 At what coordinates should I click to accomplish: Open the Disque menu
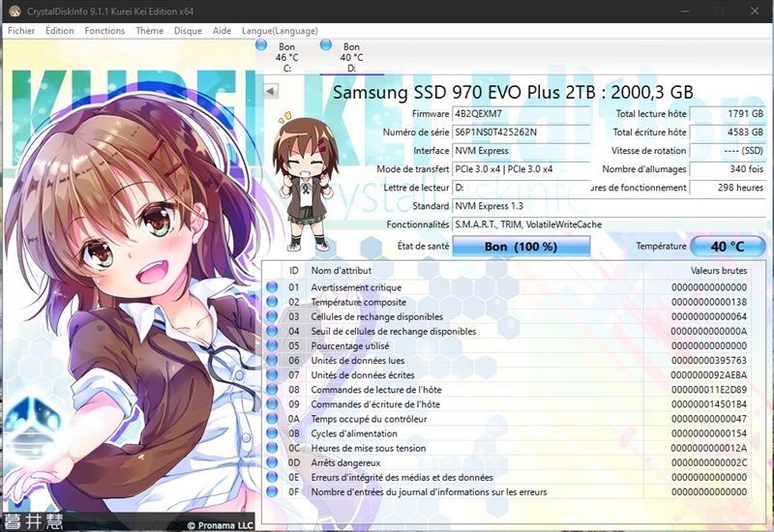(x=188, y=31)
